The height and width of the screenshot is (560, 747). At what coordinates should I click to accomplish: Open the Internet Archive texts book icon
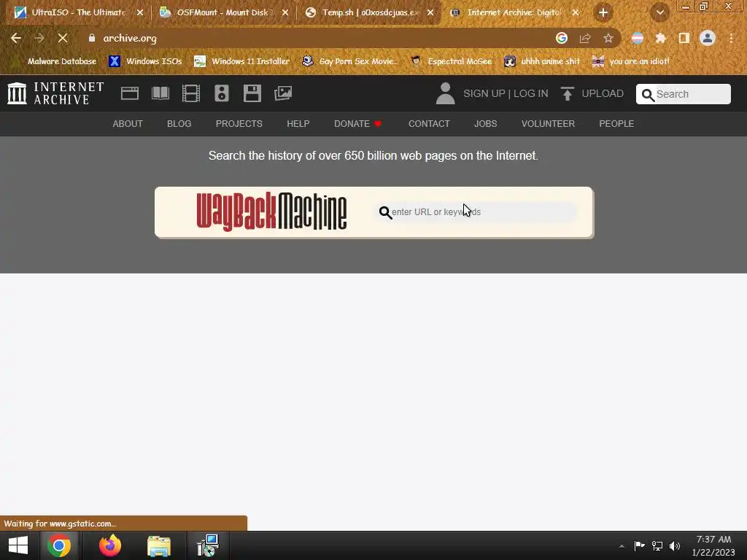[x=160, y=93]
